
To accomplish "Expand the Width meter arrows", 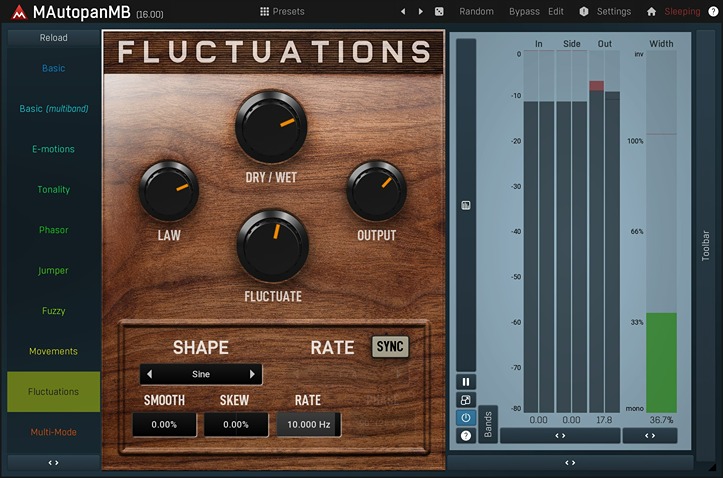I will [650, 436].
